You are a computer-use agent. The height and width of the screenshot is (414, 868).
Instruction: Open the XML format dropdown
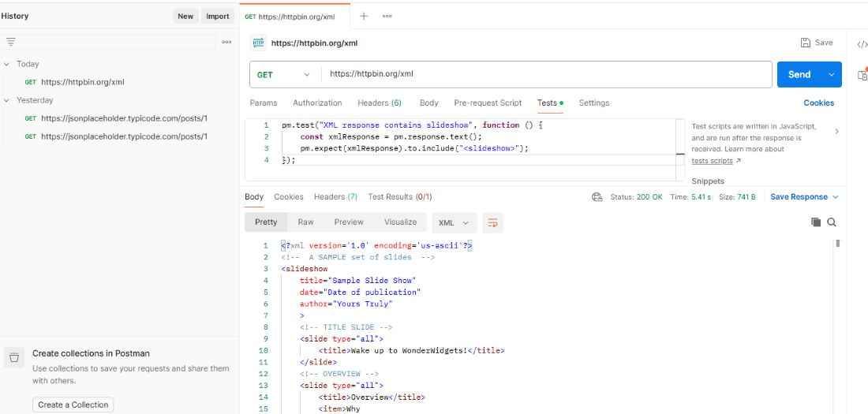tap(454, 222)
